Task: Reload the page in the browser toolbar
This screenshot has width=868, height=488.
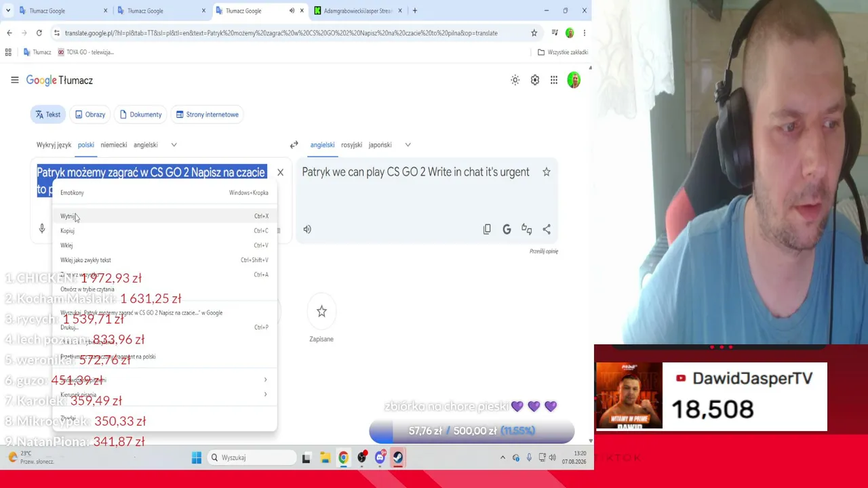Action: tap(39, 33)
